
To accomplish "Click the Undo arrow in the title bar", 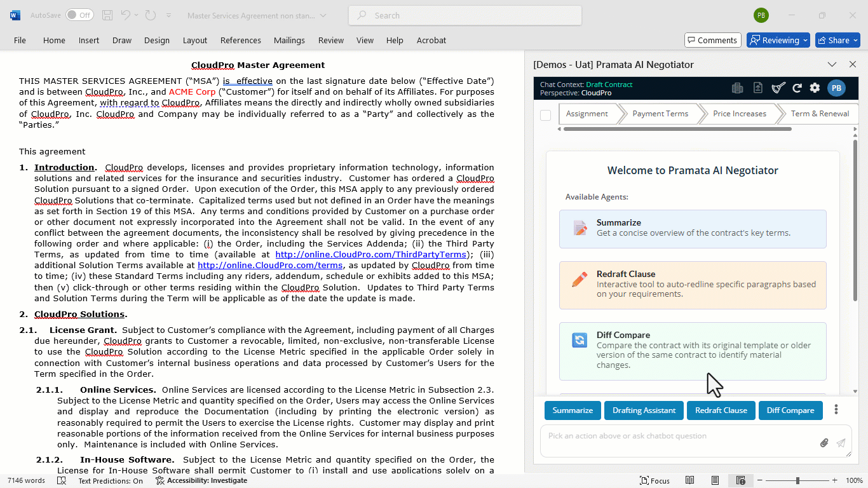I will (x=125, y=15).
